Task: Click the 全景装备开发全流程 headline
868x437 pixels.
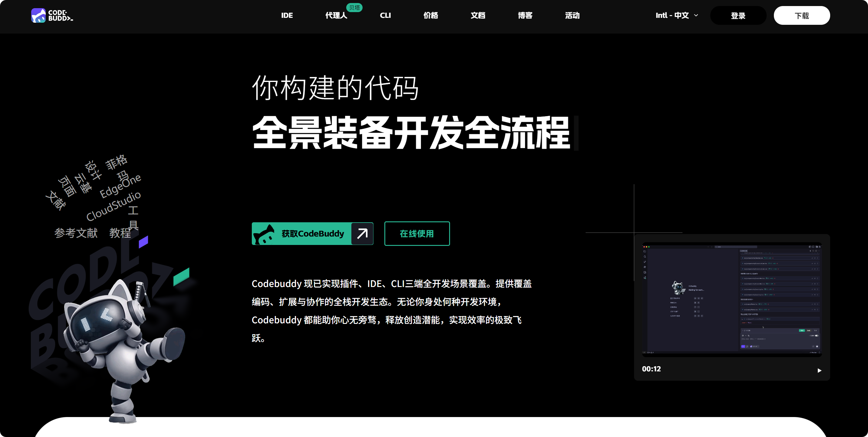Action: click(411, 133)
